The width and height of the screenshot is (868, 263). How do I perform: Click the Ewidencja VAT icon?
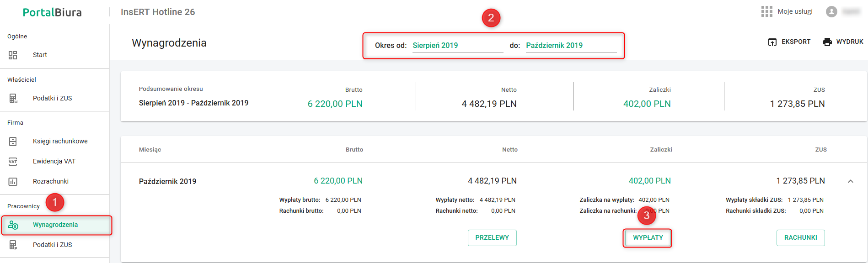coord(13,162)
